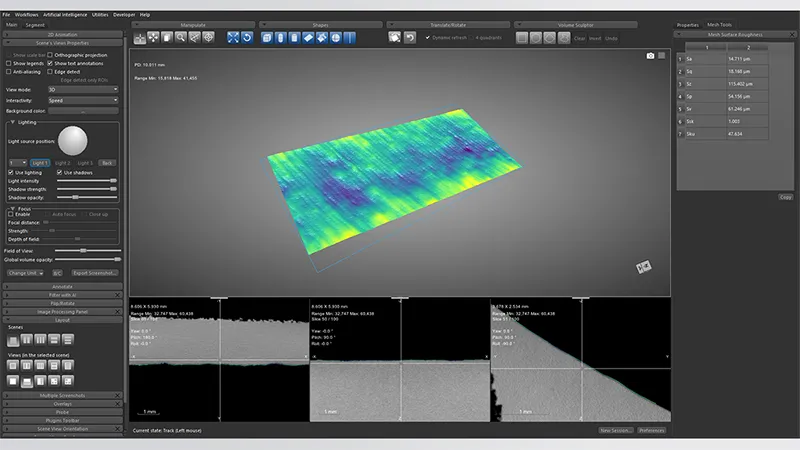The height and width of the screenshot is (450, 800).
Task: Uncheck Show text annotations
Action: coord(50,63)
